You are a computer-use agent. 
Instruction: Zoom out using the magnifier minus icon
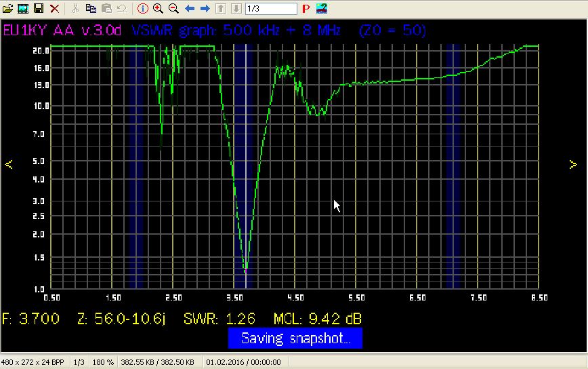click(x=173, y=9)
